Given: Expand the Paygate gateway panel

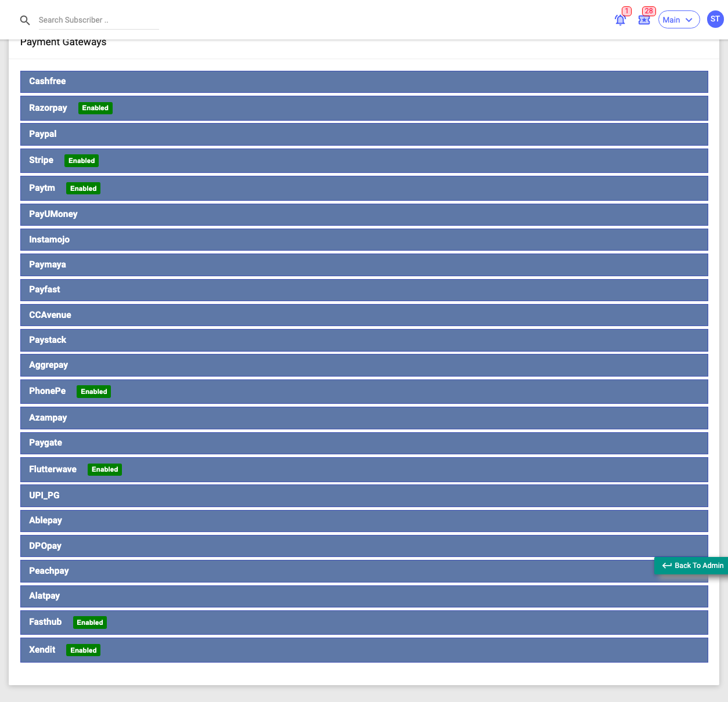Looking at the screenshot, I should 364,443.
